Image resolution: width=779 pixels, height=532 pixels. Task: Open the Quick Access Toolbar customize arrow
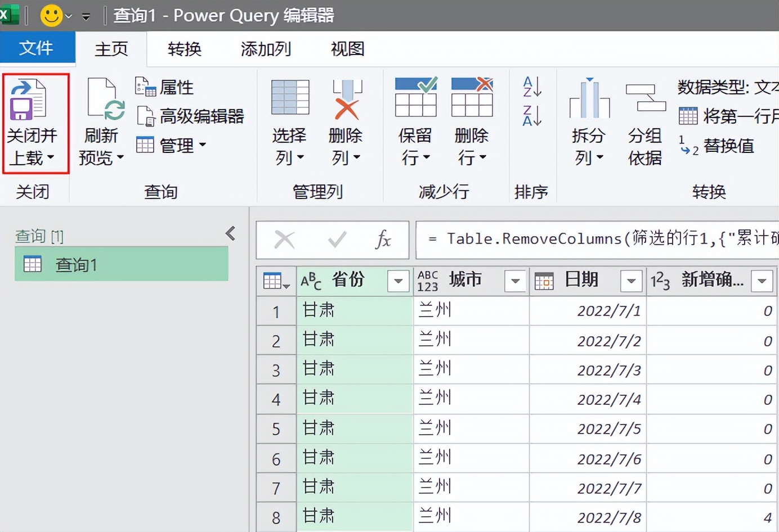click(86, 16)
